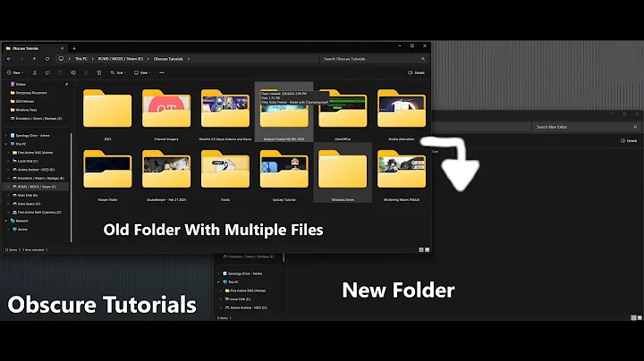The image size is (644, 361).
Task: Select the Windows Series folder
Action: click(343, 172)
